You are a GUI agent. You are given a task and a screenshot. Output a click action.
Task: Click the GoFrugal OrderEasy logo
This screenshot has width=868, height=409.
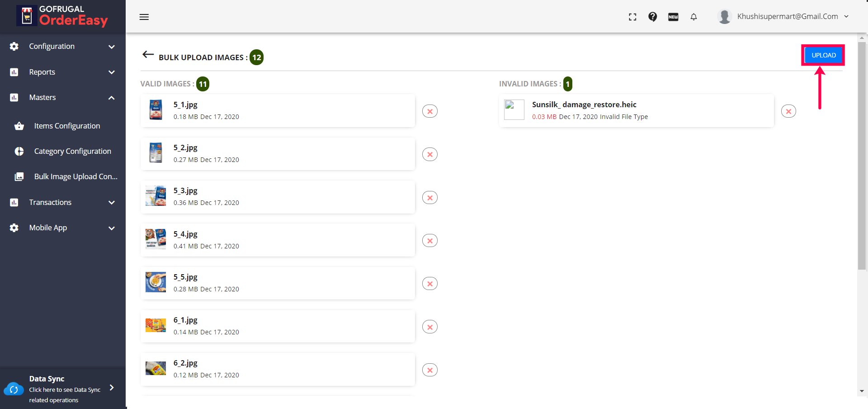[x=62, y=16]
